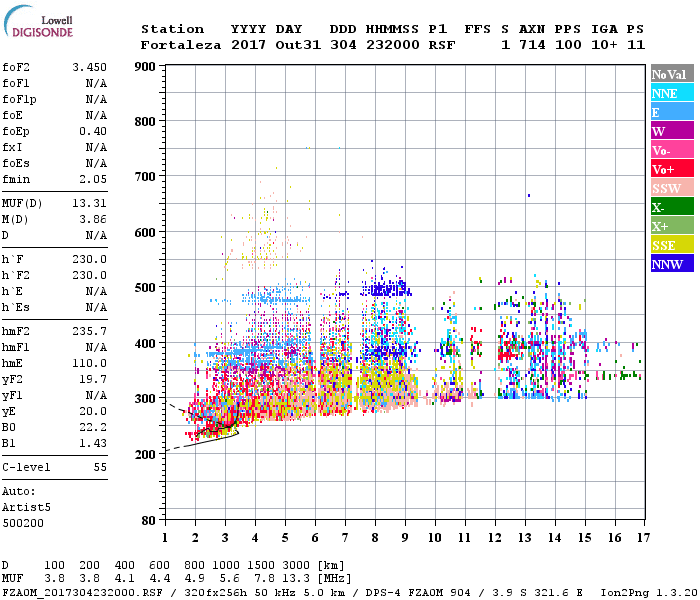Select the NoVal gray legend swatch
The image size is (700, 600).
[x=672, y=74]
